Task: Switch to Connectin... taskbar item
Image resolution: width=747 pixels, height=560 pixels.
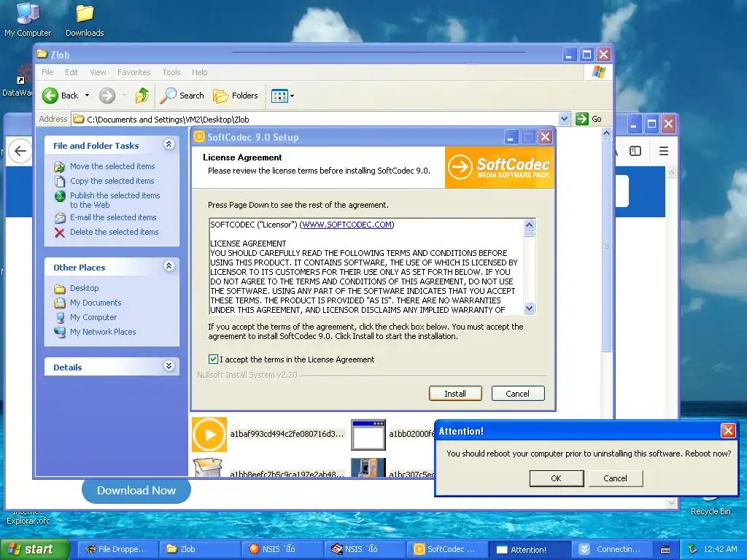Action: [611, 550]
